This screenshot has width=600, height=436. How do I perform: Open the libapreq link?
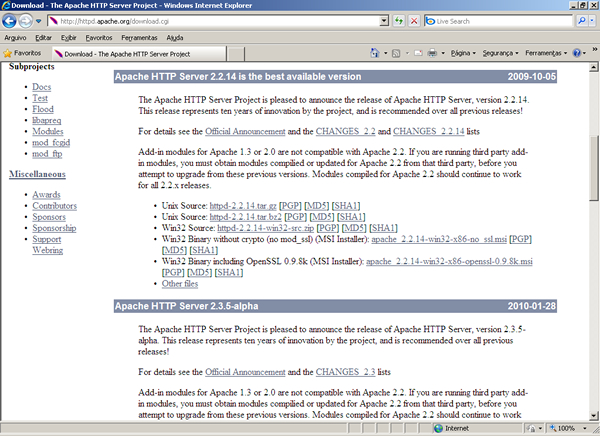coord(47,120)
